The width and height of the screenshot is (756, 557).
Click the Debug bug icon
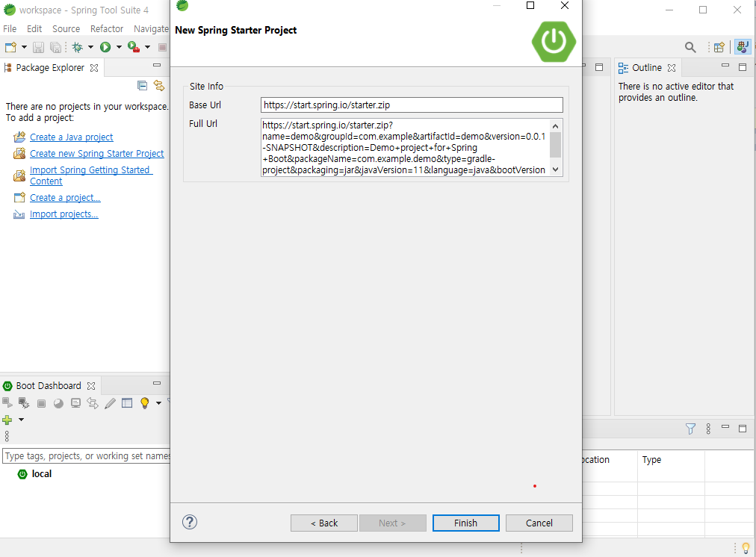click(77, 47)
